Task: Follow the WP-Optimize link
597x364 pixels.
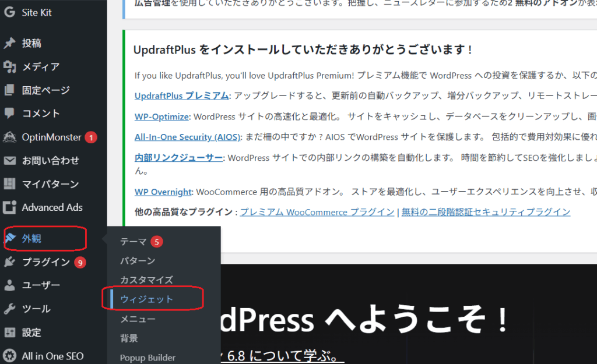Action: [x=162, y=116]
